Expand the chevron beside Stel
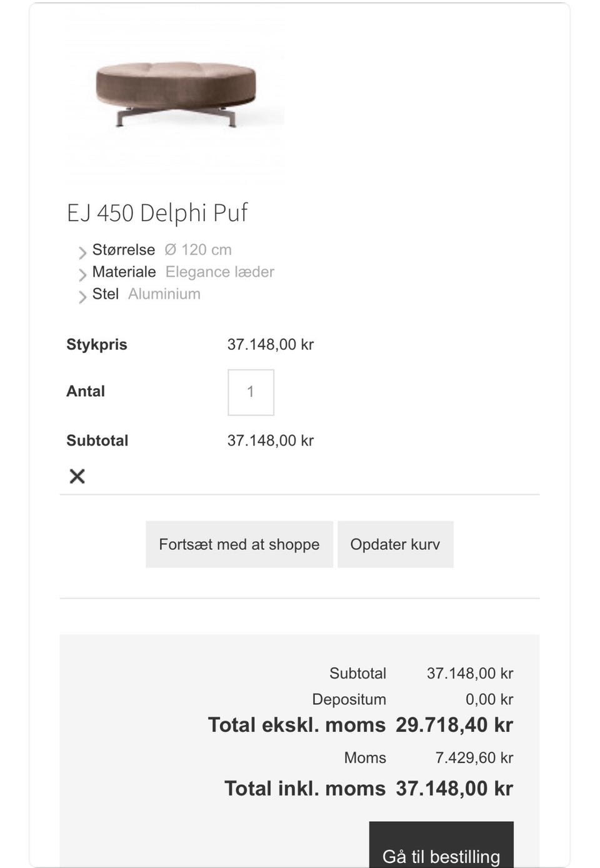 pos(82,296)
